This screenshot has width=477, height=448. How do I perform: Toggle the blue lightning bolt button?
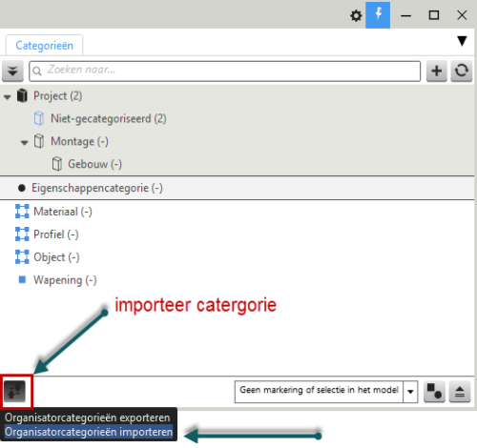point(378,15)
